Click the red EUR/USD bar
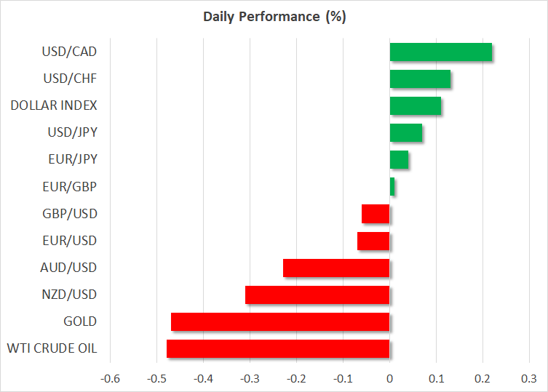Viewport: 548px width, 392px height. 373,241
